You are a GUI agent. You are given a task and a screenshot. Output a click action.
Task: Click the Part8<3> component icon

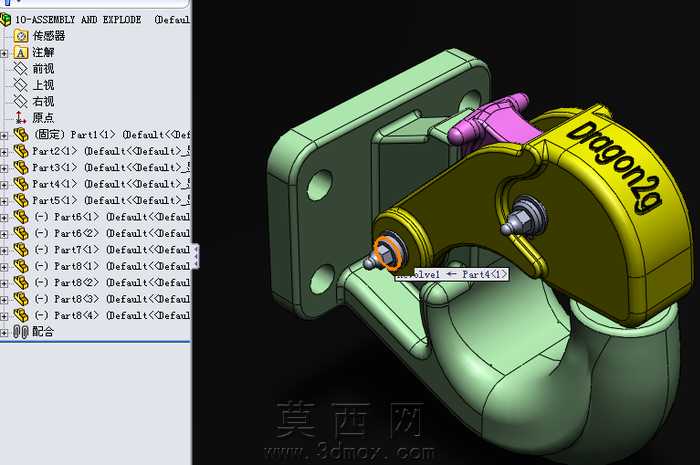point(21,299)
